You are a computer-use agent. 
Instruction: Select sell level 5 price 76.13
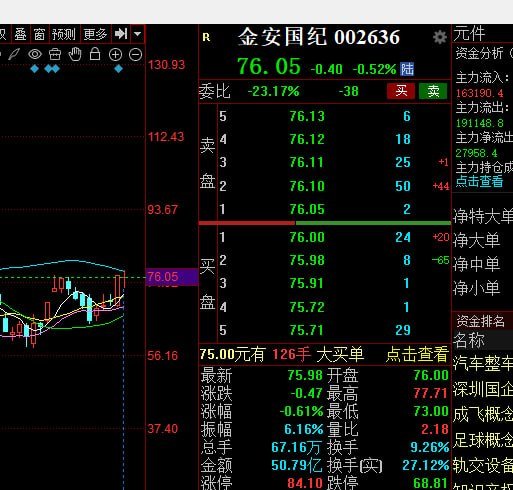click(x=307, y=116)
